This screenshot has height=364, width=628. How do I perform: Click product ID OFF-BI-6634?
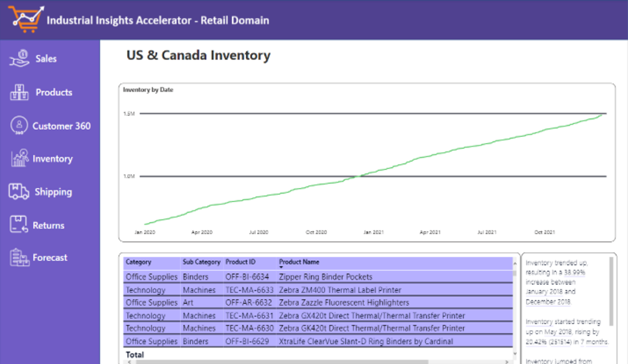pos(247,277)
